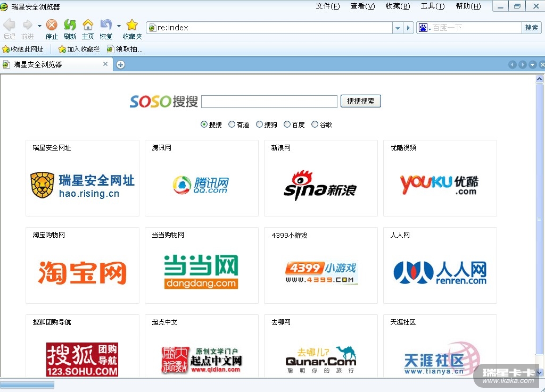545x392 pixels.
Task: Open address bar URL dropdown
Action: [x=398, y=28]
